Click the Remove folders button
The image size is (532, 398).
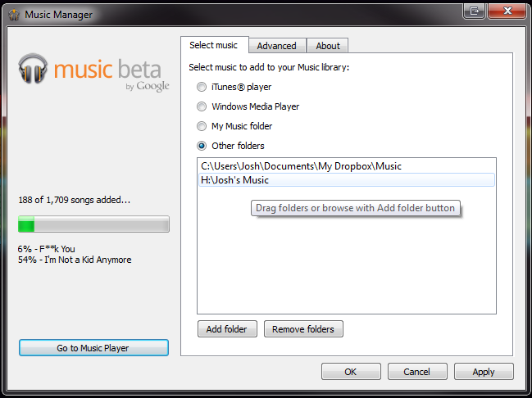coord(303,329)
